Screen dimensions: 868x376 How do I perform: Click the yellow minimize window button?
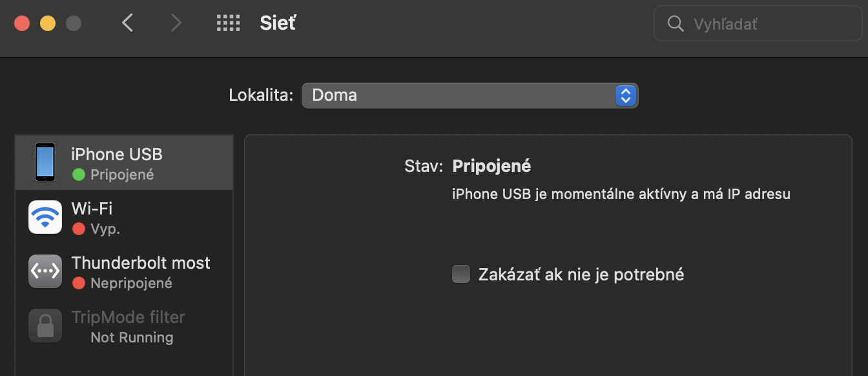click(48, 24)
